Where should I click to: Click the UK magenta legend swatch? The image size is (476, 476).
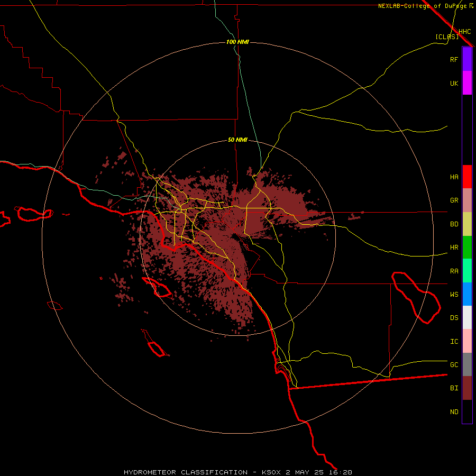(467, 83)
